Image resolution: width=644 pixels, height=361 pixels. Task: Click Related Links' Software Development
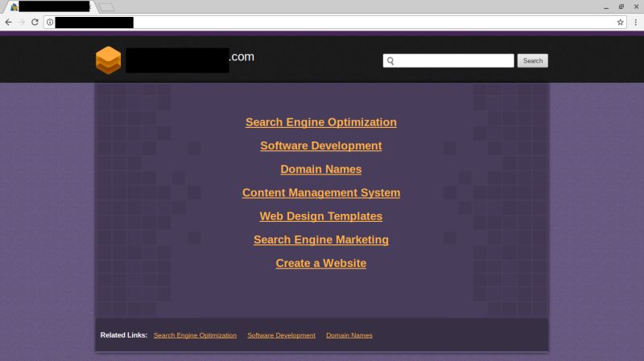coord(281,335)
